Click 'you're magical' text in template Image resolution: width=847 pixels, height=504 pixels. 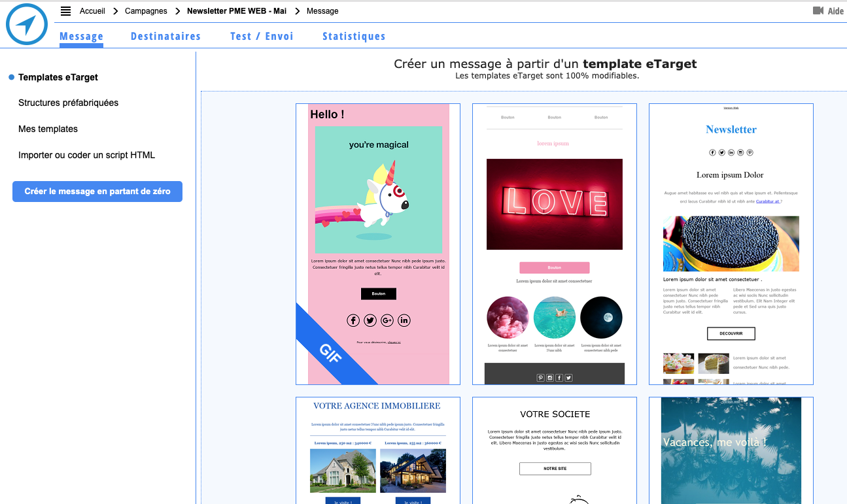[379, 145]
